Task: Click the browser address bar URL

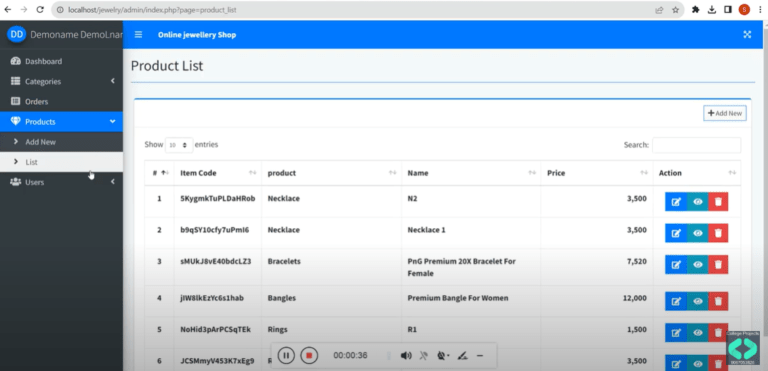Action: click(x=153, y=10)
